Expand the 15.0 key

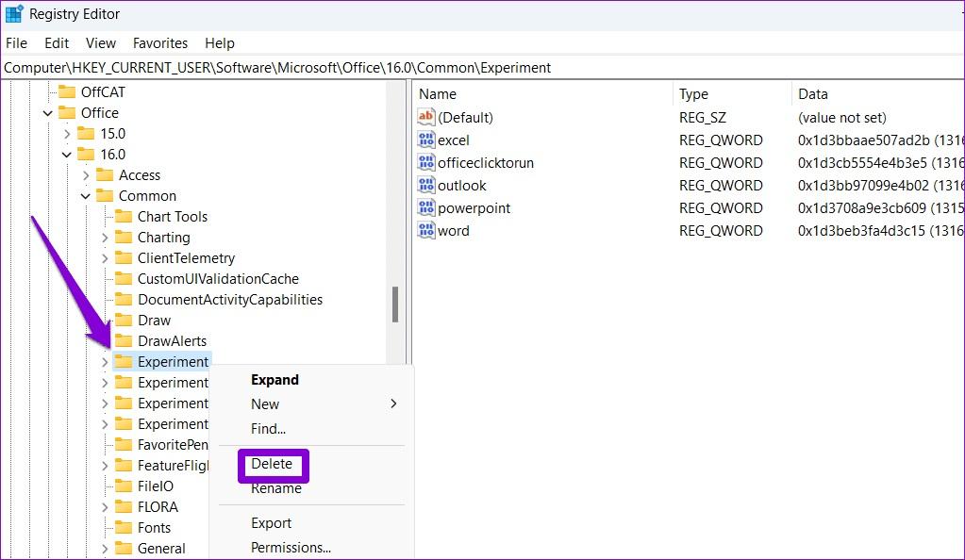(x=67, y=134)
